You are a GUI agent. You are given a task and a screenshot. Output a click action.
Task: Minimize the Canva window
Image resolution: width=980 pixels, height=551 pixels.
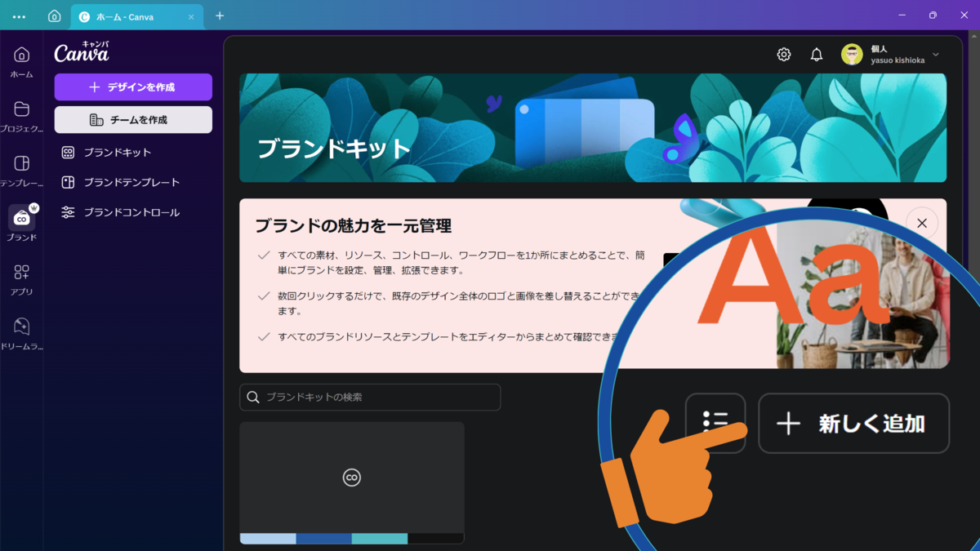pyautogui.click(x=902, y=15)
